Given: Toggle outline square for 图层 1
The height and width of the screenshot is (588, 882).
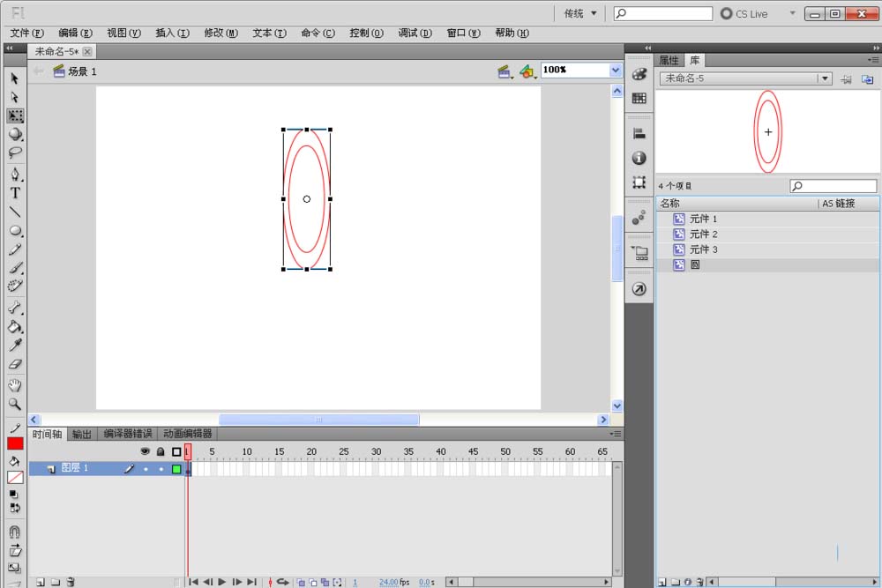Looking at the screenshot, I should 176,469.
